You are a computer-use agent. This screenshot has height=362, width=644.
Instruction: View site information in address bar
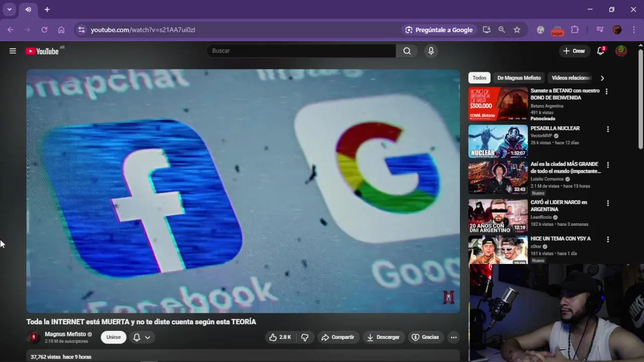point(82,30)
